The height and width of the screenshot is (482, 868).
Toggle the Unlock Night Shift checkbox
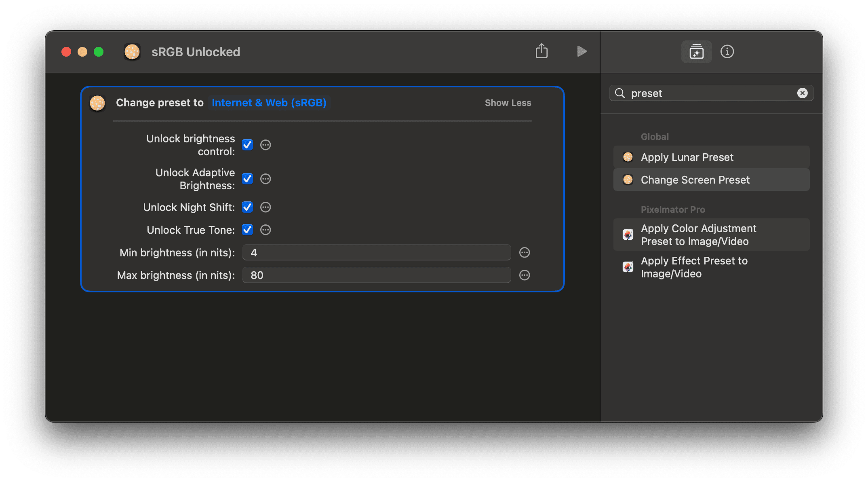[x=247, y=207]
